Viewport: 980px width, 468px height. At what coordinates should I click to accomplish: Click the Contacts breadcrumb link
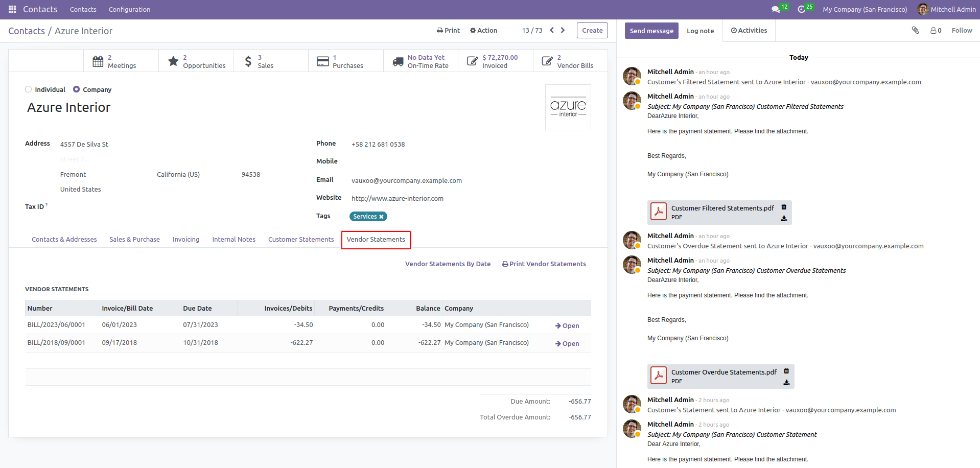click(x=27, y=31)
